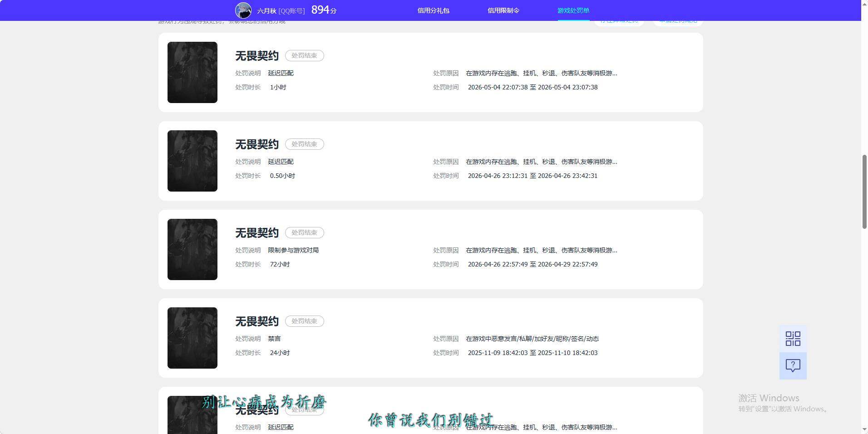Click the 894分 credit score
The height and width of the screenshot is (434, 868).
pyautogui.click(x=324, y=10)
